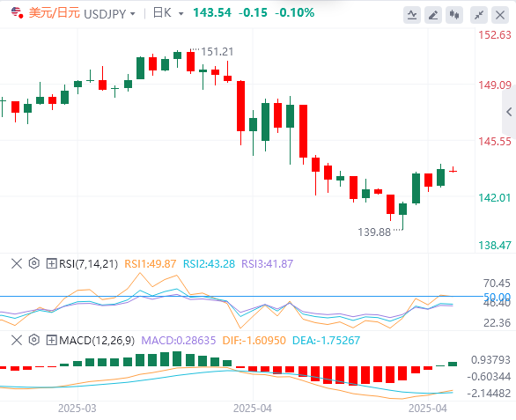Click the RSI 70.45 axis label
Viewport: 516px width, 420px height.
497,283
